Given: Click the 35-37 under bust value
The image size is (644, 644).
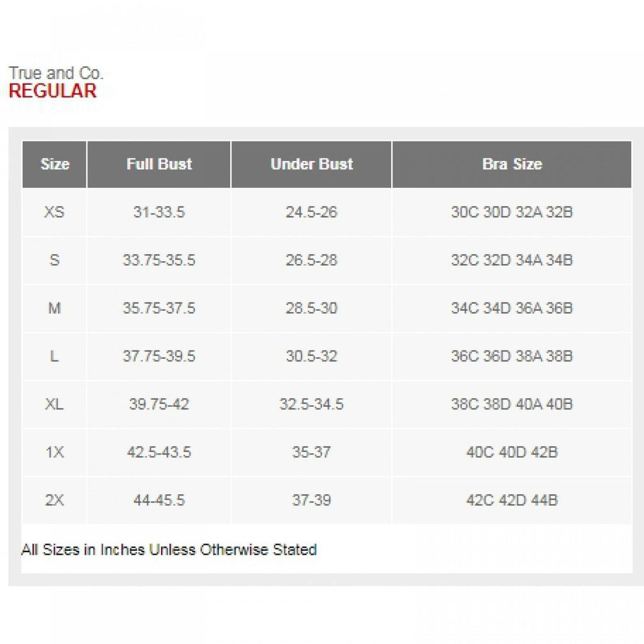Looking at the screenshot, I should [311, 452].
